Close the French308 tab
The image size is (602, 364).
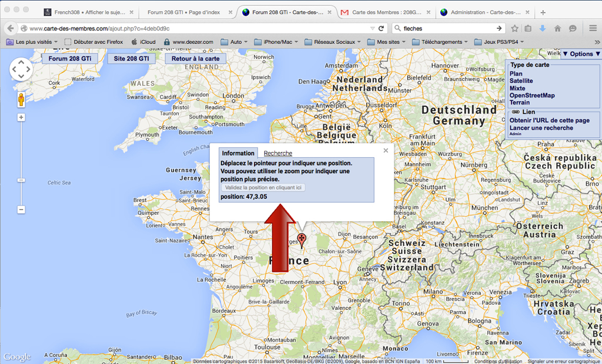(x=131, y=12)
